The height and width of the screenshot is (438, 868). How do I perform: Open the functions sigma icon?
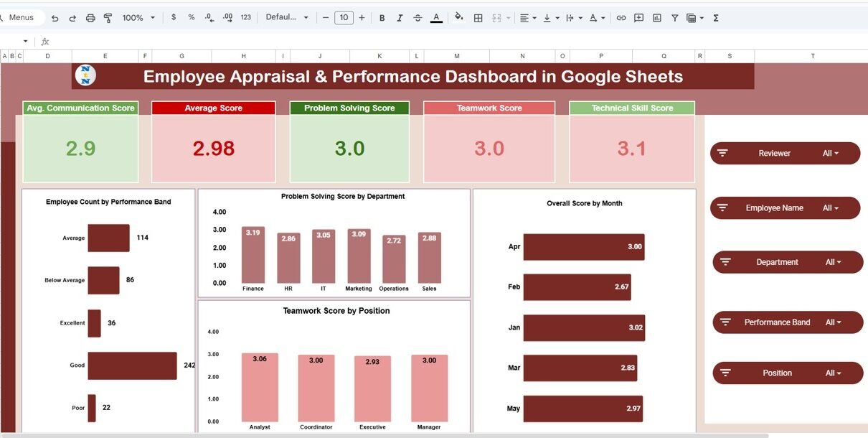[x=716, y=18]
